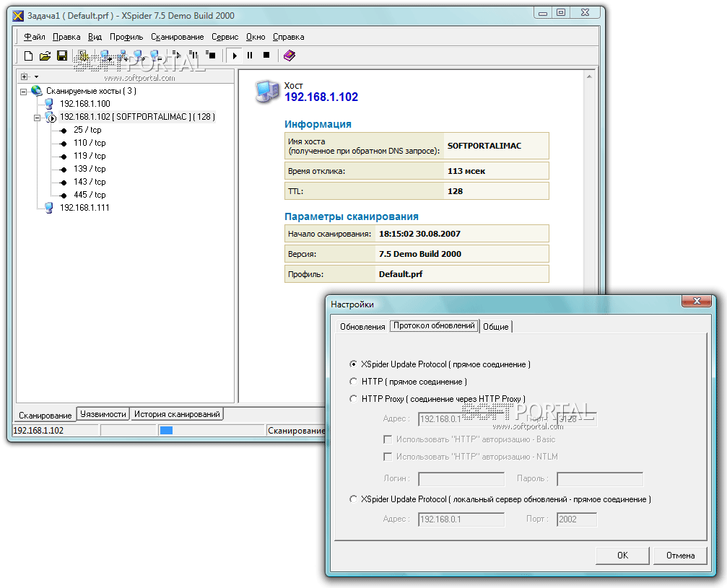Select port 143 / tcp

click(90, 182)
